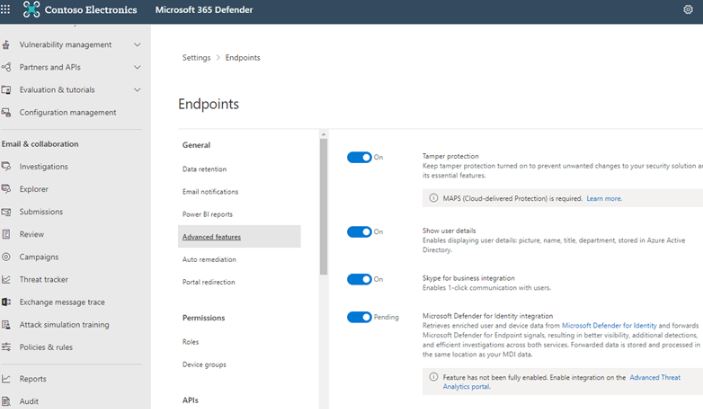The width and height of the screenshot is (703, 409).
Task: Click the Threat tracker icon
Action: (6, 279)
